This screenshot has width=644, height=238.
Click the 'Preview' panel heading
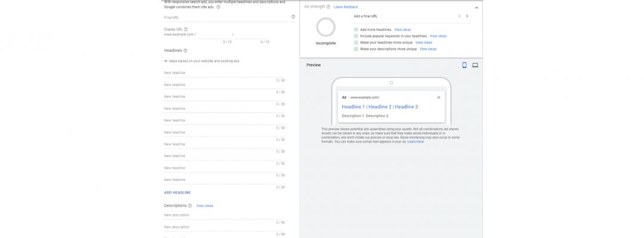tap(314, 65)
